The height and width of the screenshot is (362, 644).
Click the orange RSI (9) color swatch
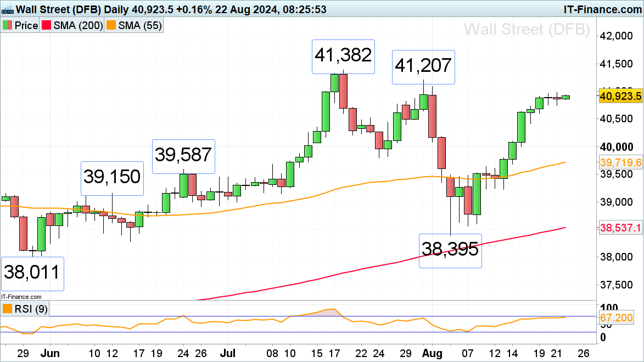pos(7,309)
